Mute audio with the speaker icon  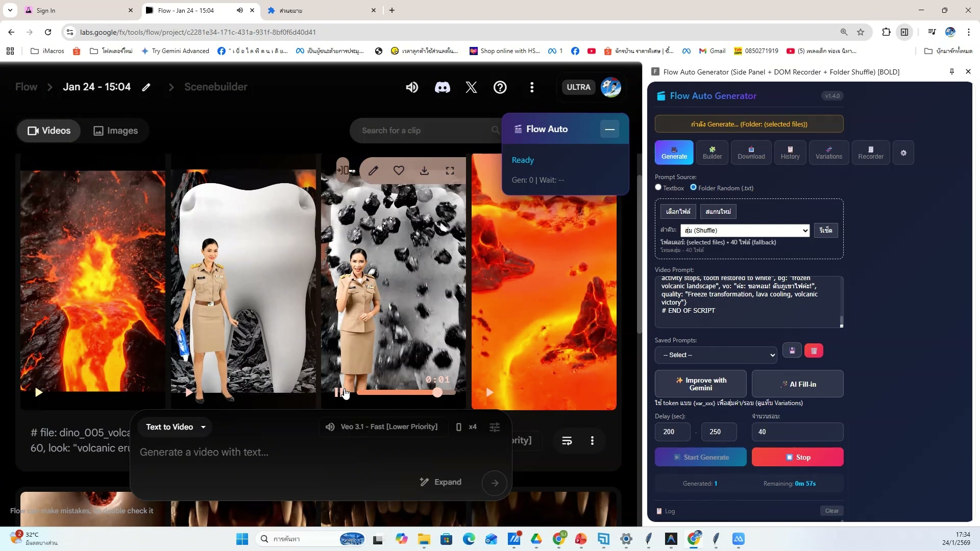pyautogui.click(x=412, y=87)
